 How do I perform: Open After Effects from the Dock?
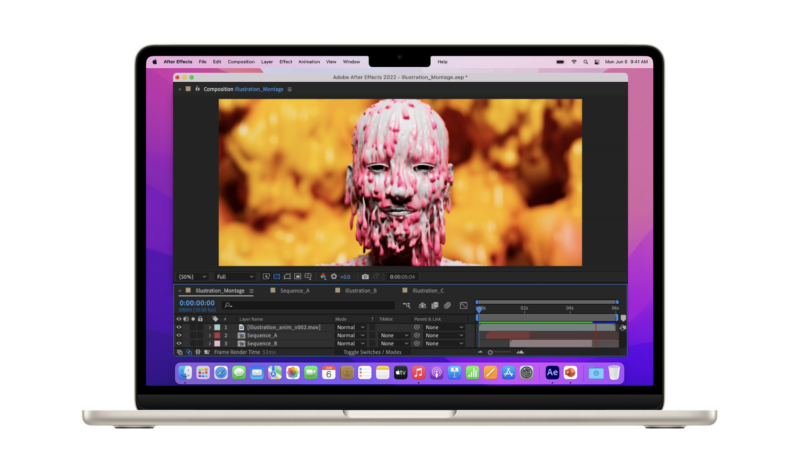coord(552,373)
